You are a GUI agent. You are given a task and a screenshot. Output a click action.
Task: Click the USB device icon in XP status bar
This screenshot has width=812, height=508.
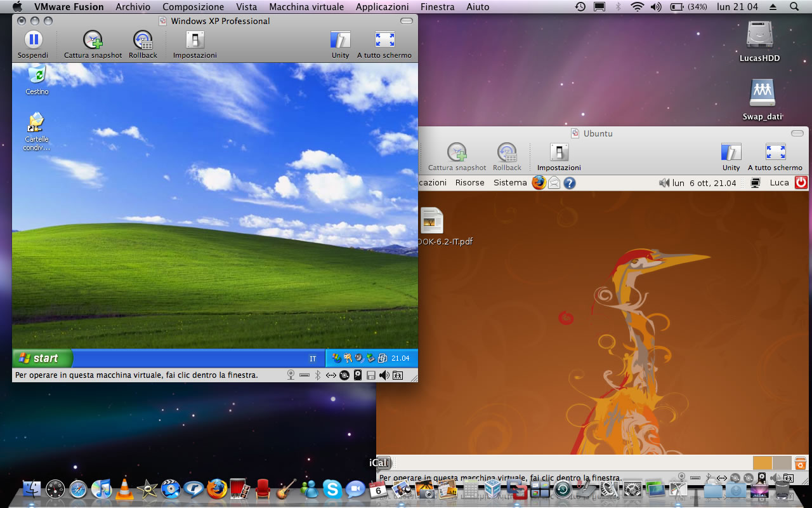304,375
